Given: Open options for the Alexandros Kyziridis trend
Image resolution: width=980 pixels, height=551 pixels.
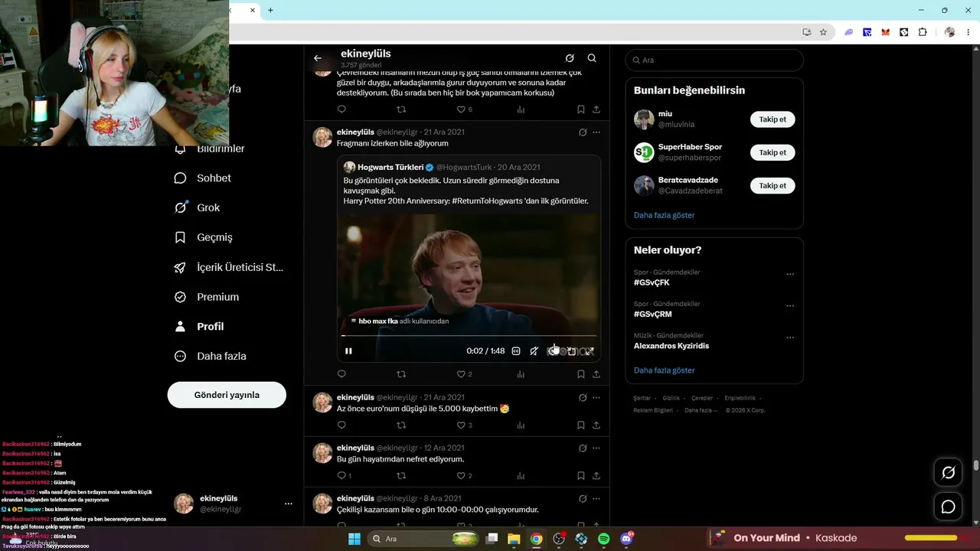Looking at the screenshot, I should (790, 337).
